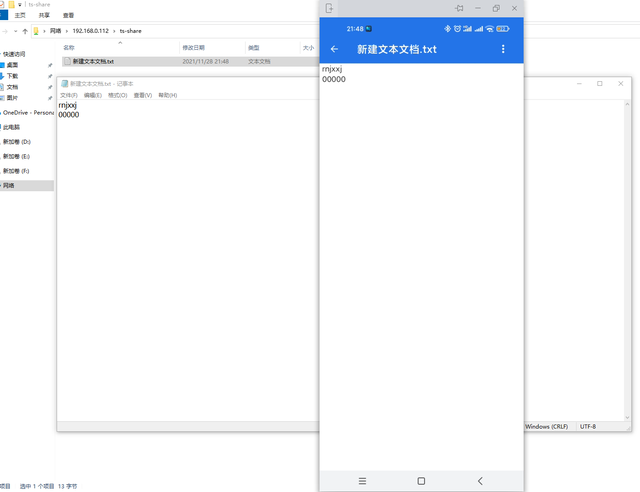Click UTF-8 encoding in Notepad status bar
The width and height of the screenshot is (640, 492).
click(x=588, y=426)
